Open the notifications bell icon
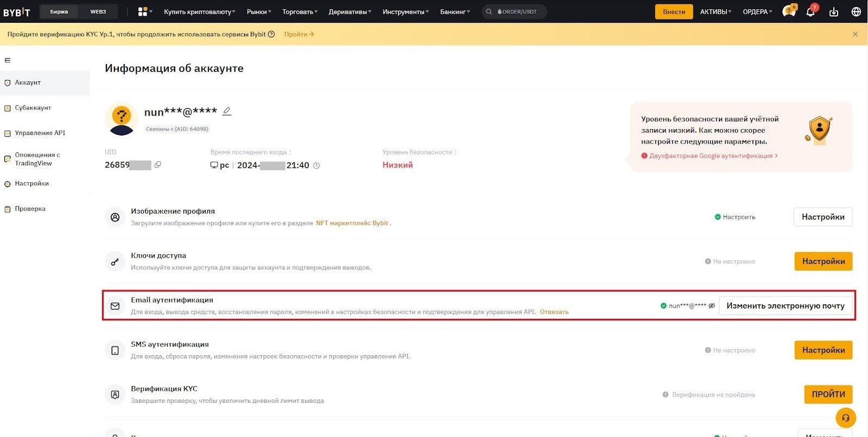868x437 pixels. coord(810,11)
